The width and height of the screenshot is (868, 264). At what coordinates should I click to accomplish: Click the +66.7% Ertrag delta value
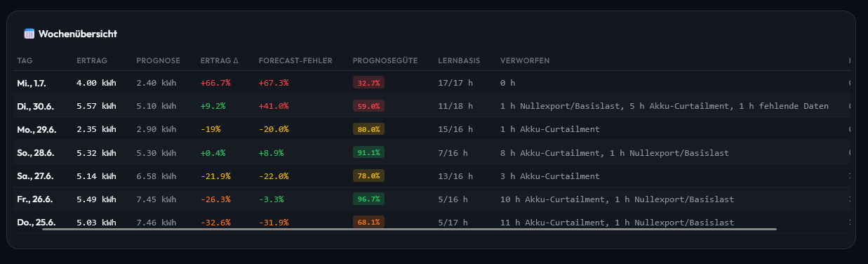(x=215, y=83)
